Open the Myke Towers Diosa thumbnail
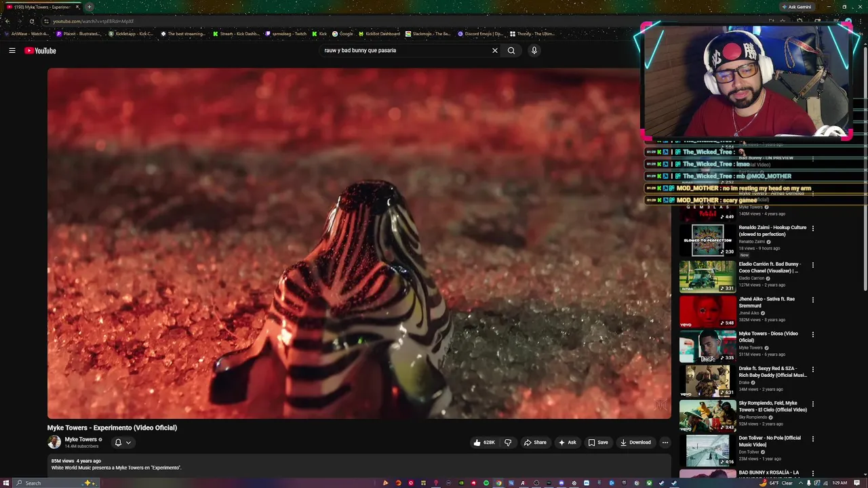The width and height of the screenshot is (868, 488). point(707,345)
